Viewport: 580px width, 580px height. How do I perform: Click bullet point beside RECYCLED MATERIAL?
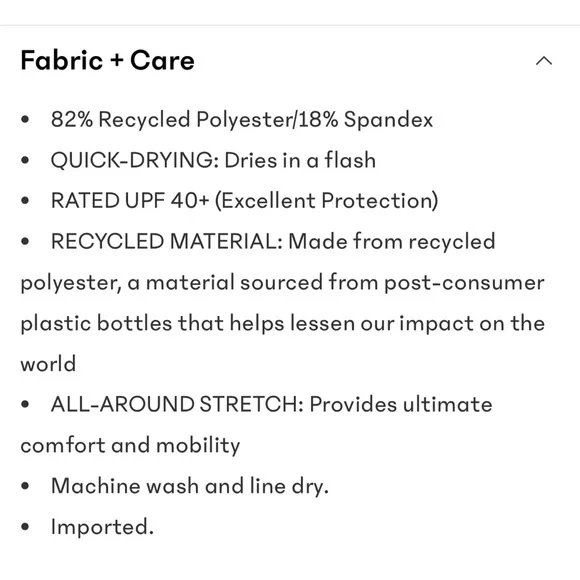pyautogui.click(x=25, y=242)
